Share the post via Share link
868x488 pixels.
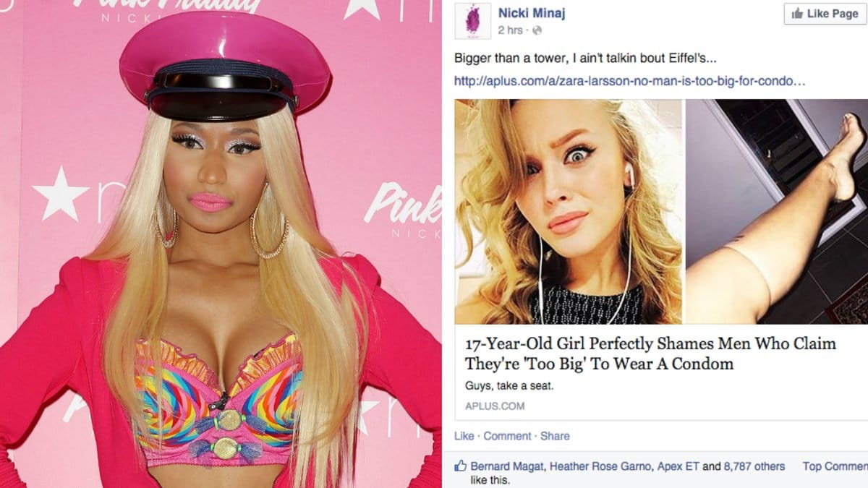coord(555,436)
